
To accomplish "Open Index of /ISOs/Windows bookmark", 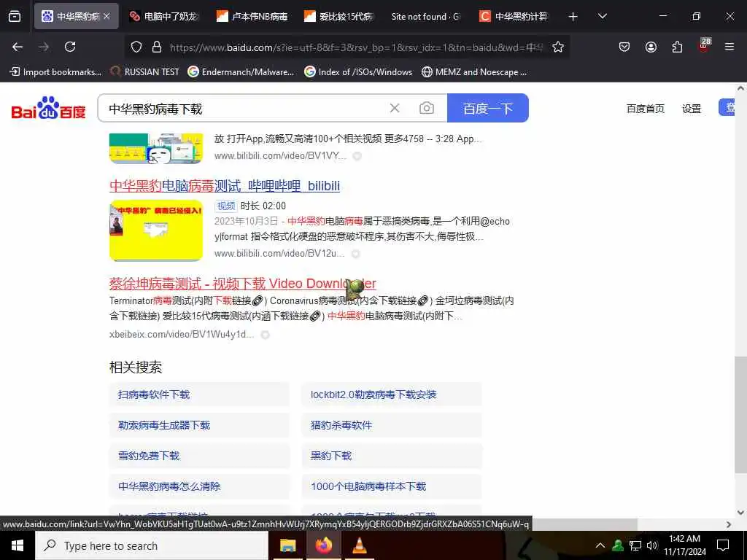I will click(359, 72).
